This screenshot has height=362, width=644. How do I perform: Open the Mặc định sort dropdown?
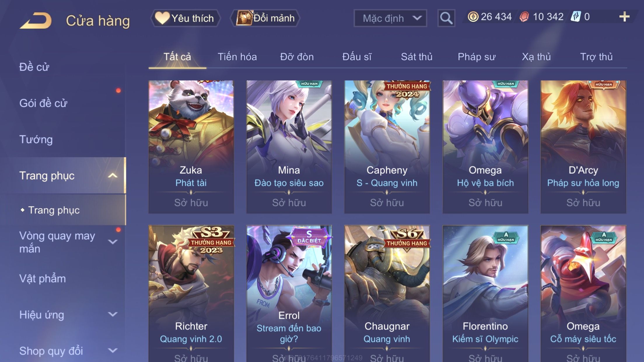pyautogui.click(x=390, y=18)
